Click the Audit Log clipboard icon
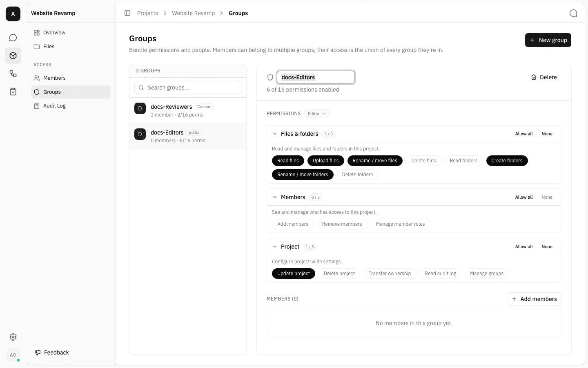The width and height of the screenshot is (588, 368). point(37,106)
